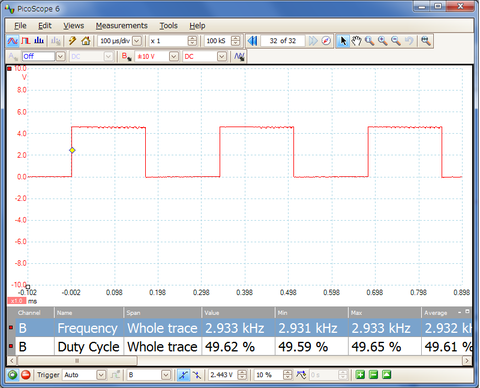Open the Tools menu
This screenshot has width=480, height=388.
point(169,26)
